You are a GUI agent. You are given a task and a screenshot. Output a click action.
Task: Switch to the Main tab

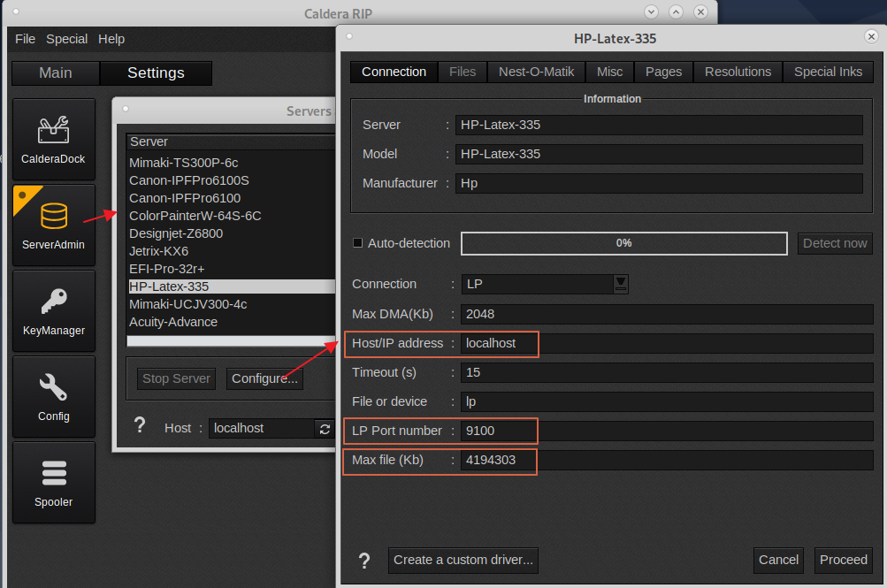pos(56,73)
